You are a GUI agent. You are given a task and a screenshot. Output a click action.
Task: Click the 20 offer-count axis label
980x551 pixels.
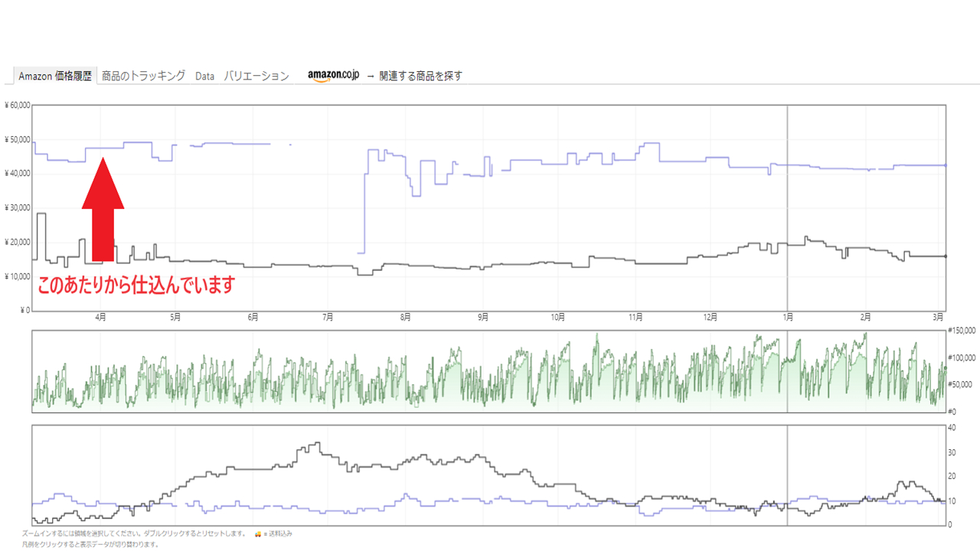952,476
